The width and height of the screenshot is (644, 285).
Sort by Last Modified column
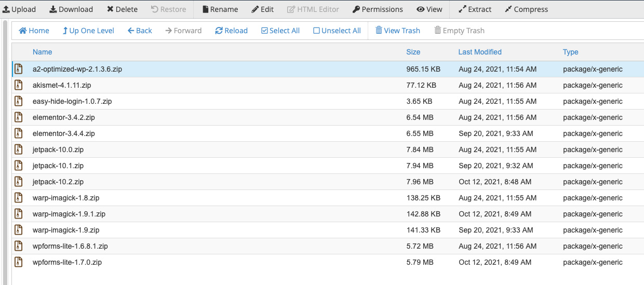click(480, 52)
